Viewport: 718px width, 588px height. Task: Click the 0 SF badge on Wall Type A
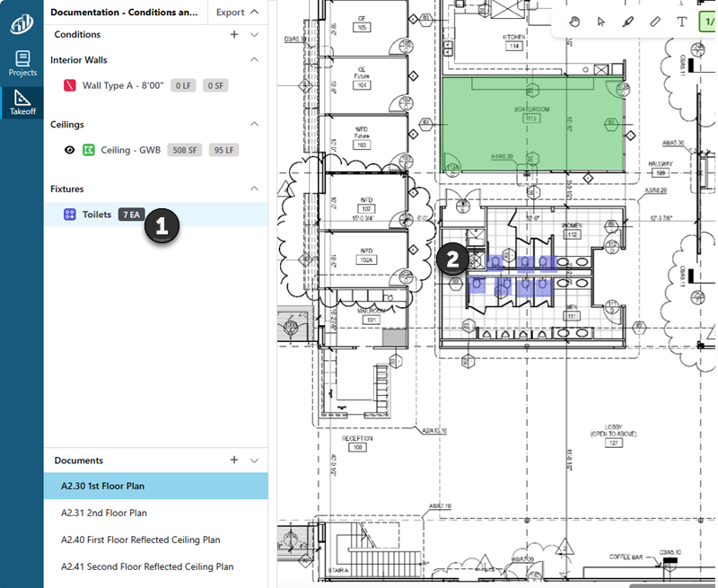[215, 85]
